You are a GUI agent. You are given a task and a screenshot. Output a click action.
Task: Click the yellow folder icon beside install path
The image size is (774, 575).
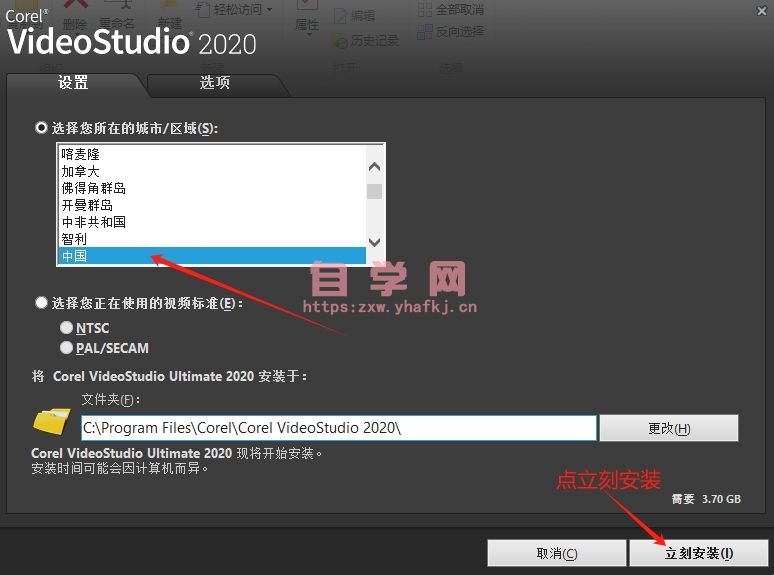(x=52, y=419)
